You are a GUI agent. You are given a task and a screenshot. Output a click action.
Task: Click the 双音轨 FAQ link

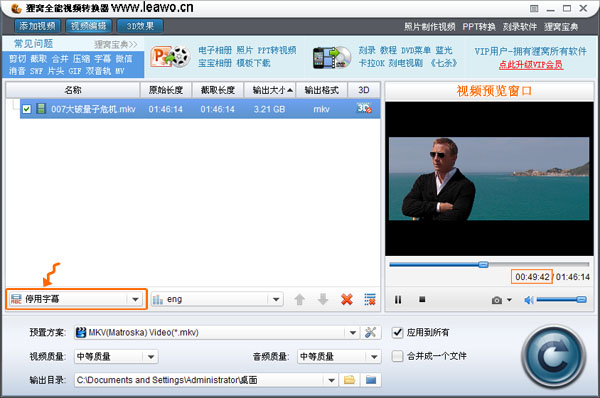click(98, 71)
